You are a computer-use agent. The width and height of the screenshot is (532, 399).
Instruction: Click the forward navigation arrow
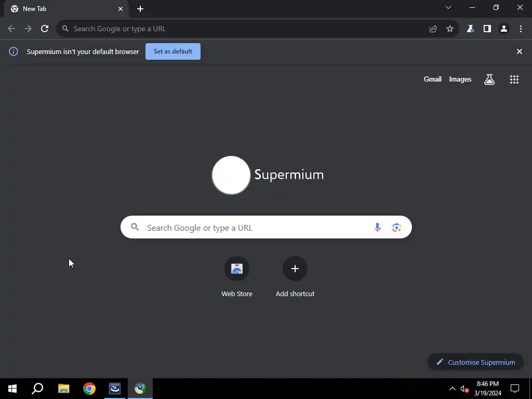(28, 29)
